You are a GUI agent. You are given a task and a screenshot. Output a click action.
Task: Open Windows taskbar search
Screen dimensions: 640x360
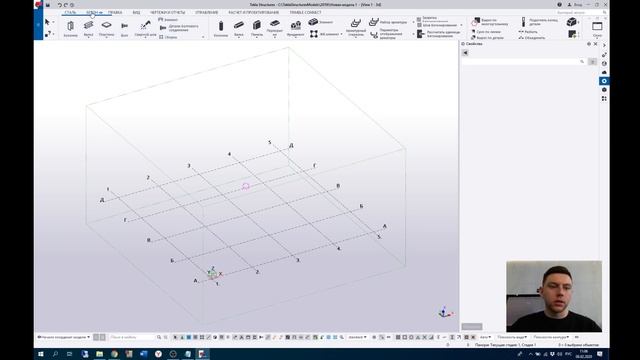point(55,354)
